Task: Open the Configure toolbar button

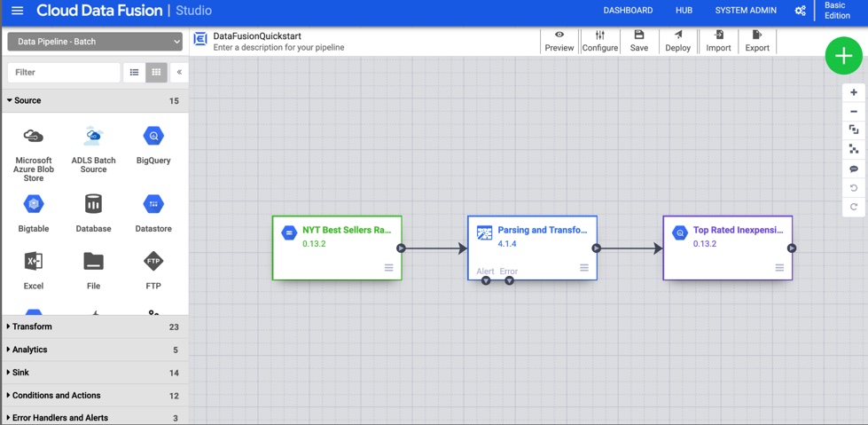Action: [600, 42]
